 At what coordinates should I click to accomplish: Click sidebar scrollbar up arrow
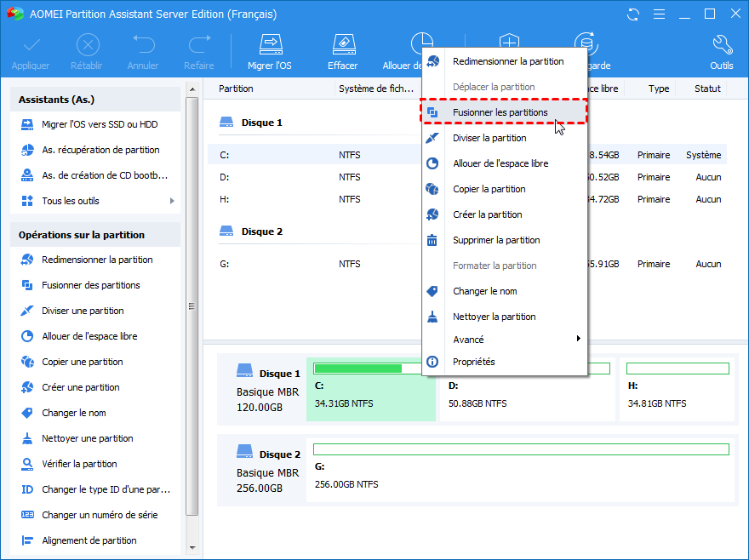192,89
